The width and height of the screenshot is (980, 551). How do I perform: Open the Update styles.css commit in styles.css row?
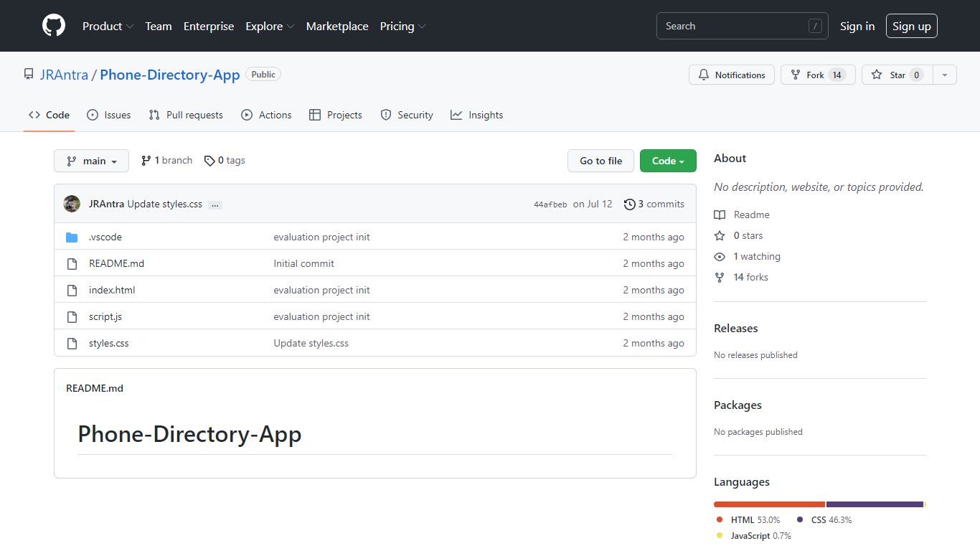pos(311,343)
